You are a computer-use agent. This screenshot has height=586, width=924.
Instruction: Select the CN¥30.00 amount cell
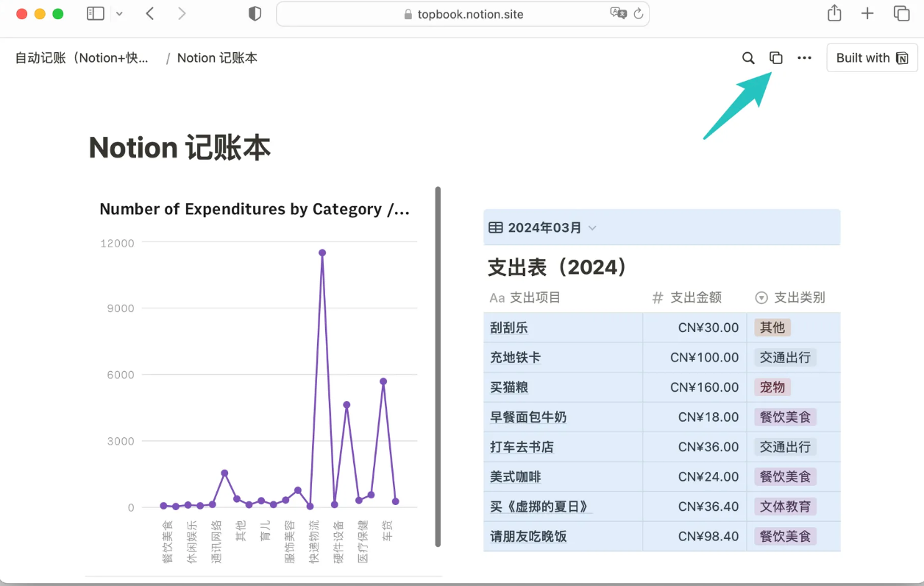(x=694, y=328)
